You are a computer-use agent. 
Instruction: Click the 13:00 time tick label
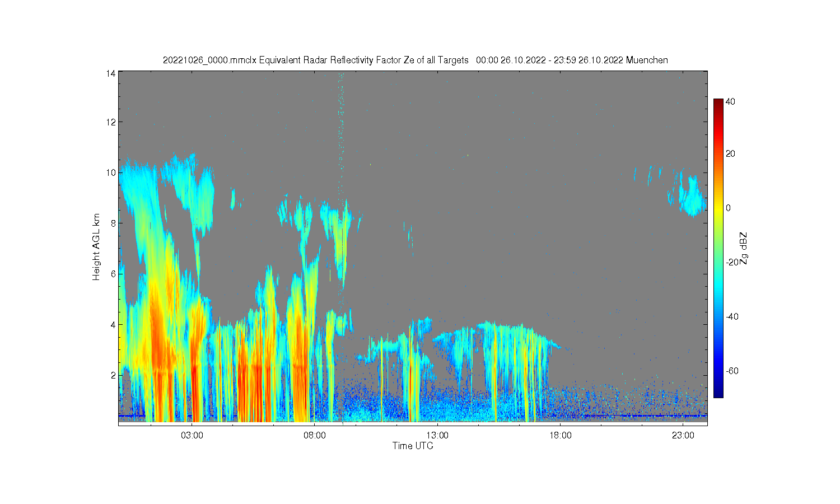(x=437, y=435)
